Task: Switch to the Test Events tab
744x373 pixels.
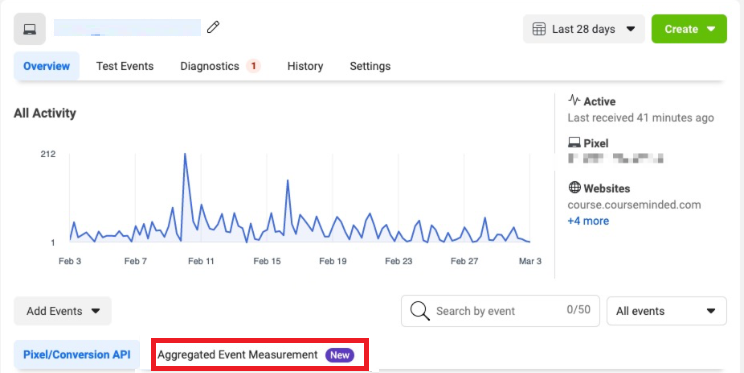Action: pyautogui.click(x=125, y=66)
